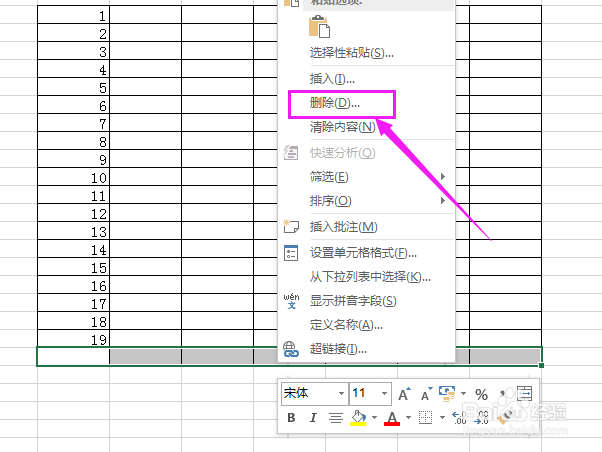
Task: Open the font color dropdown arrow
Action: (x=408, y=417)
